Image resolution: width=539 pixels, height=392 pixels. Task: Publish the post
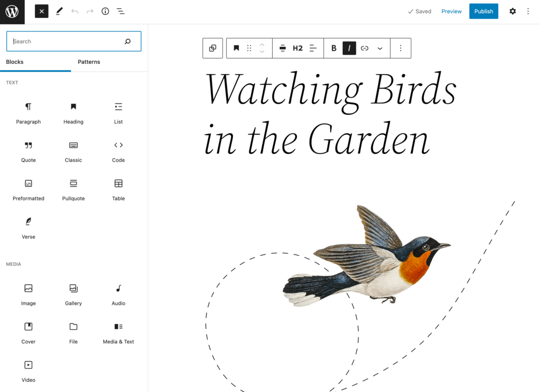coord(483,11)
